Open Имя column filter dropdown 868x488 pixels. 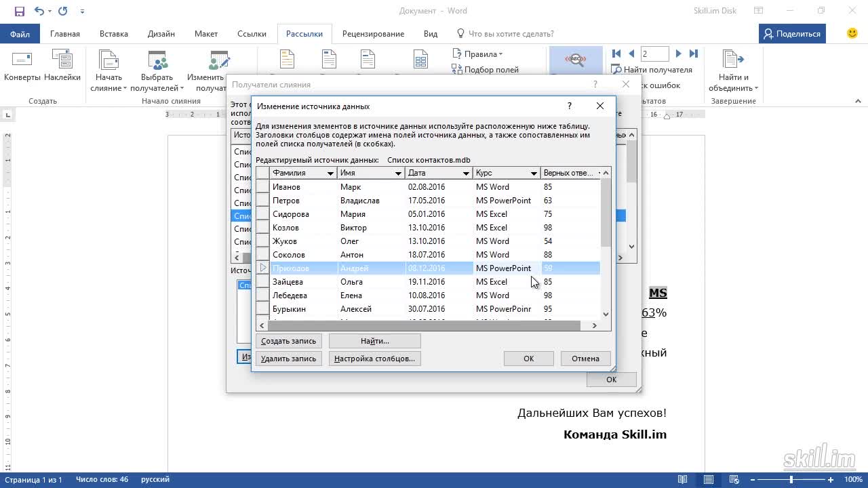click(398, 173)
